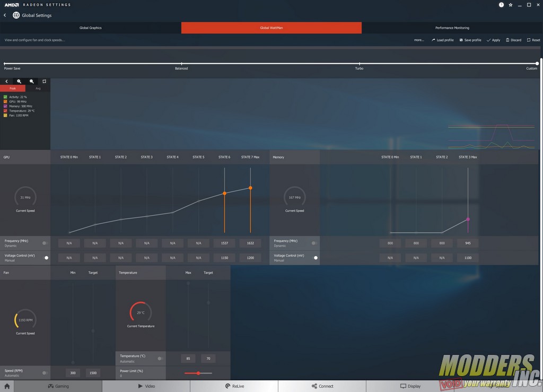This screenshot has width=543, height=392.
Task: Click the GPU frequency field showing 1537
Action: pos(224,243)
